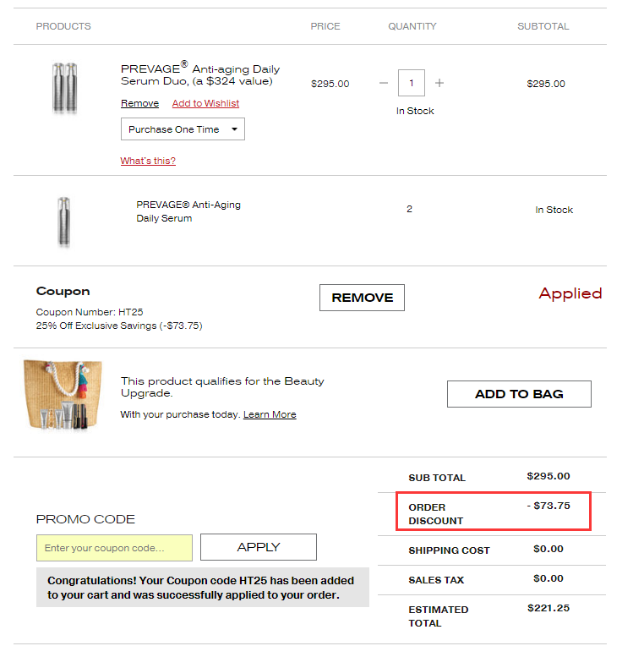Increase quantity with the plus icon
Screen dimensions: 644x646
(x=439, y=83)
